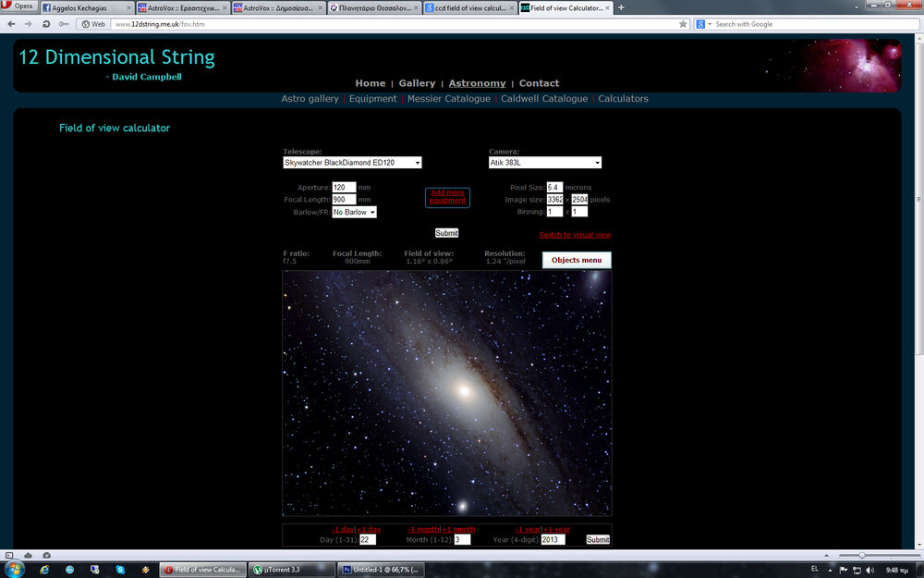The height and width of the screenshot is (578, 924).
Task: Open the Barlow/FR dropdown
Action: click(x=354, y=212)
